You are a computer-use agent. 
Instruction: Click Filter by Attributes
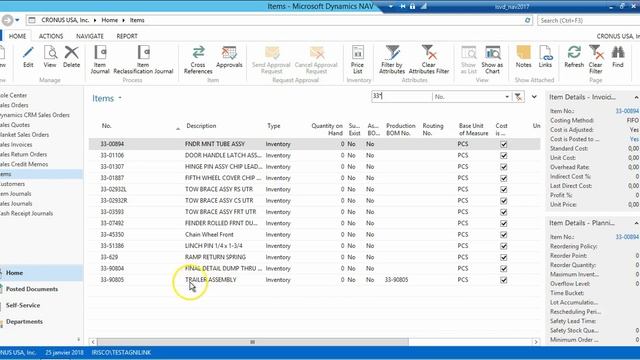(x=392, y=60)
